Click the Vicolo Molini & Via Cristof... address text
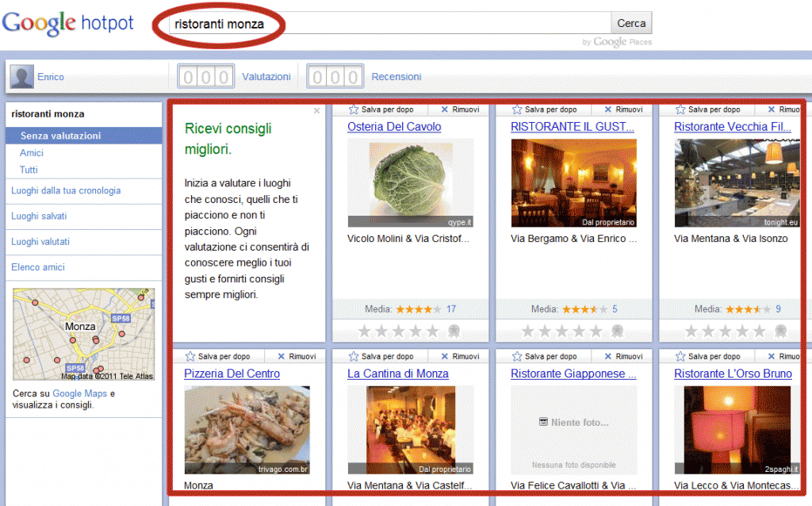This screenshot has height=506, width=812. 408,239
